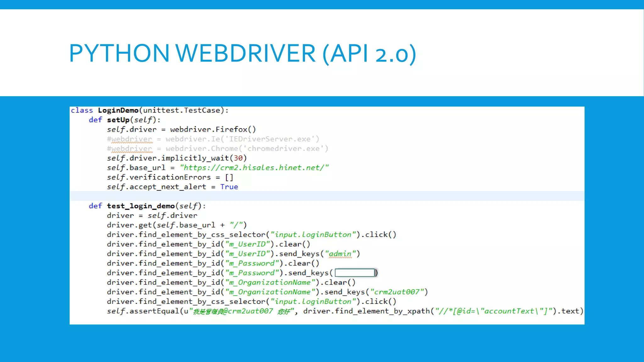This screenshot has height=362, width=644.
Task: Click the crm2.hisales.hinet.net URL string
Action: pyautogui.click(x=254, y=168)
